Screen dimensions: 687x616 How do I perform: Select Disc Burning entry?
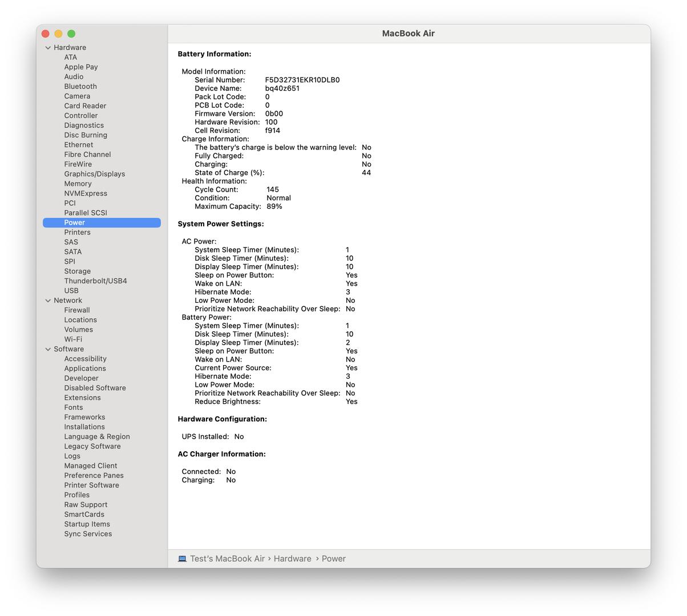(86, 135)
